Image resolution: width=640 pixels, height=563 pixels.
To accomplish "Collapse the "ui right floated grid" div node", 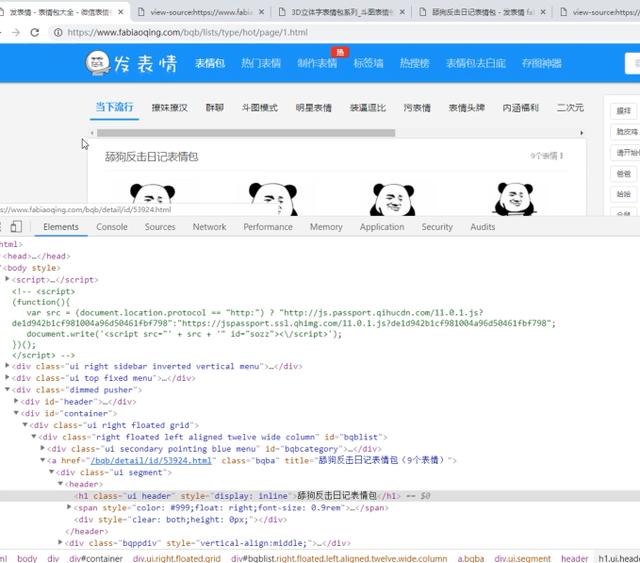I will [25, 425].
